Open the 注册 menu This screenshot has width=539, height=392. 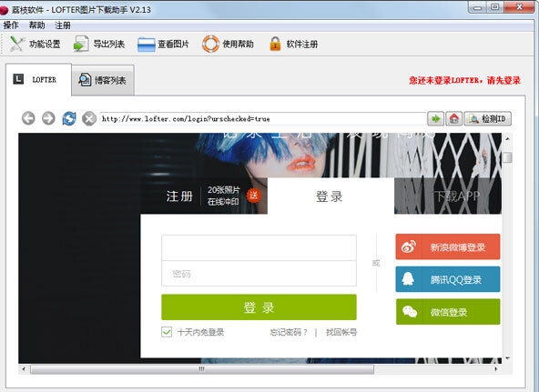(x=63, y=25)
